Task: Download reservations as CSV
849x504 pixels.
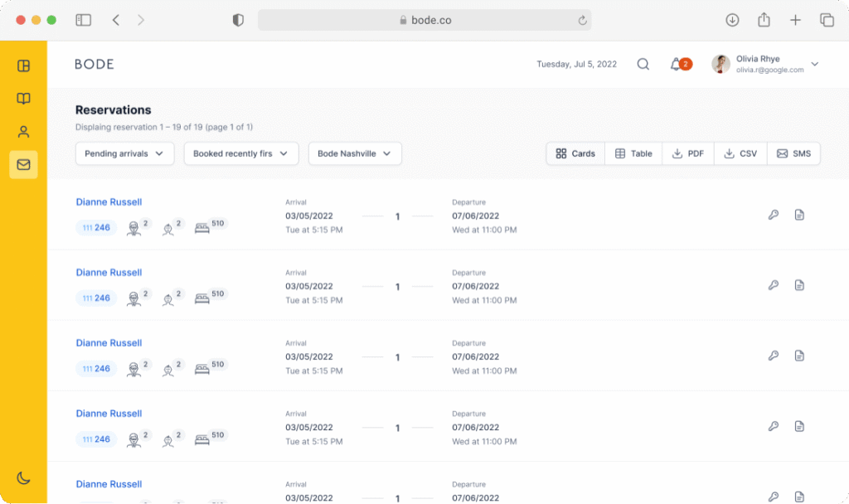Action: tap(740, 153)
